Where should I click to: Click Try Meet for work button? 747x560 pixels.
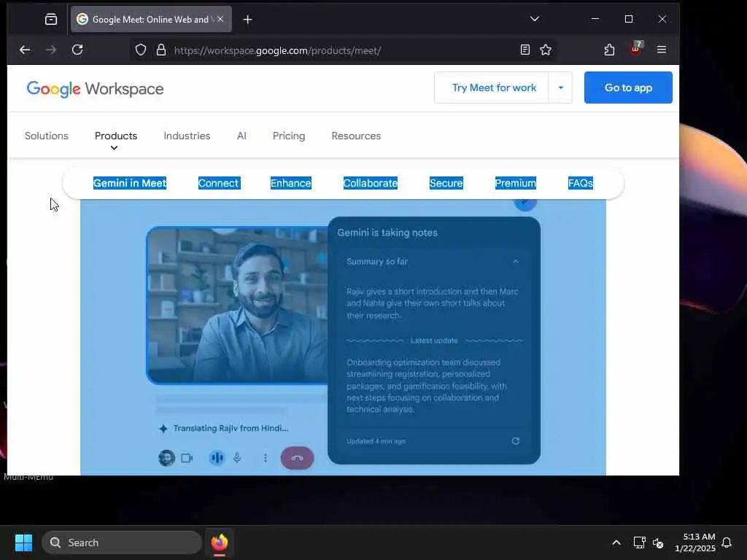pyautogui.click(x=494, y=87)
